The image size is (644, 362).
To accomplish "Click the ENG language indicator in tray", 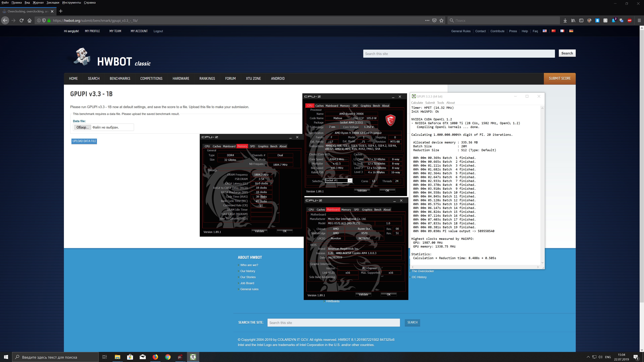I will [608, 357].
